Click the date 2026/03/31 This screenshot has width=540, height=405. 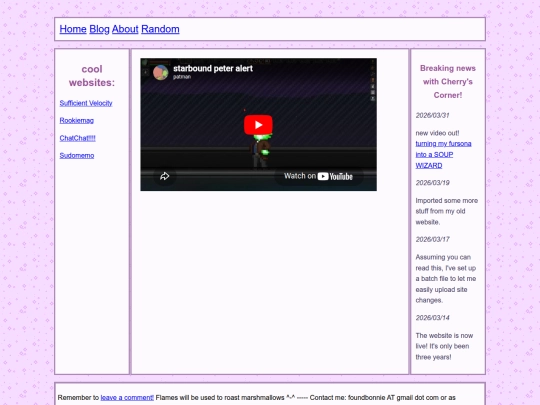(433, 115)
